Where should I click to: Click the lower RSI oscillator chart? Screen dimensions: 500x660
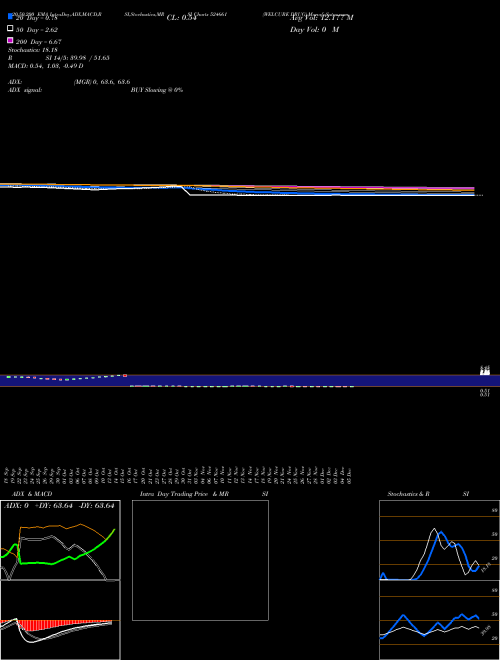[x=439, y=620]
